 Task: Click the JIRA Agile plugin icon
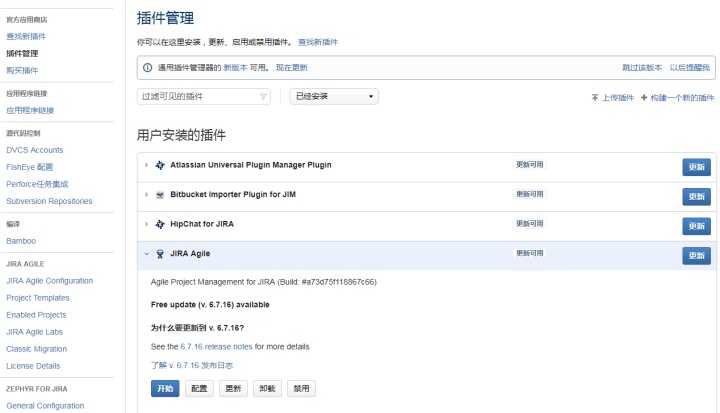tap(160, 254)
